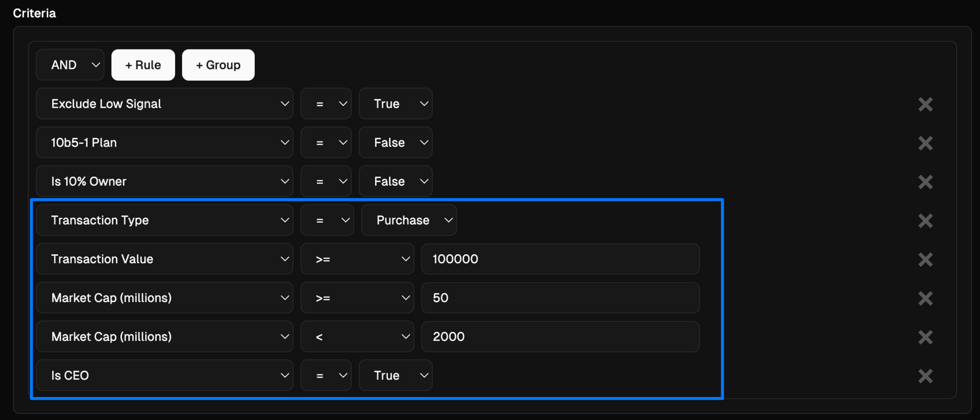Edit the 100000 transaction value field
Screen dimensions: 980x420
tap(560, 259)
